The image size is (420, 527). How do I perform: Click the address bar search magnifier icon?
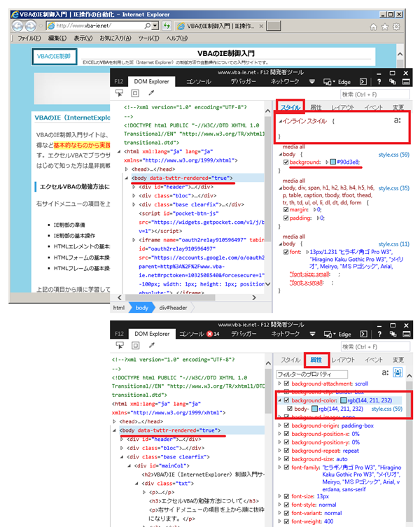(x=147, y=25)
